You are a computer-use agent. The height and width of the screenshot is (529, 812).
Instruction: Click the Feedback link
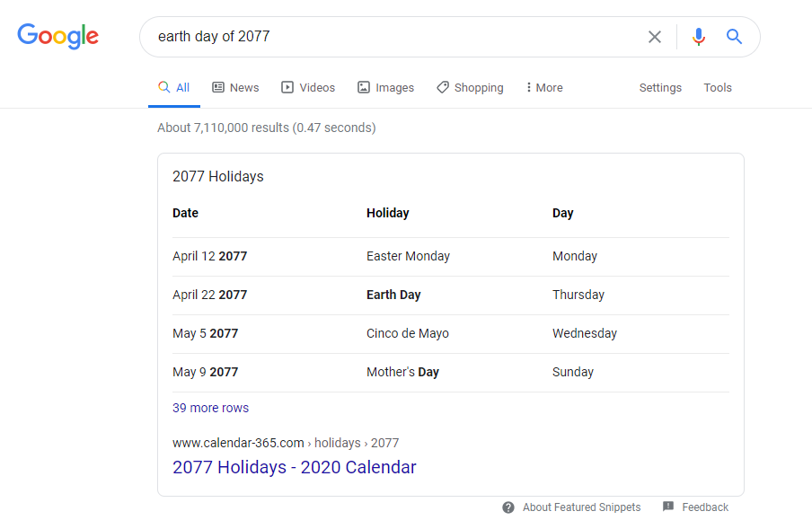point(705,507)
